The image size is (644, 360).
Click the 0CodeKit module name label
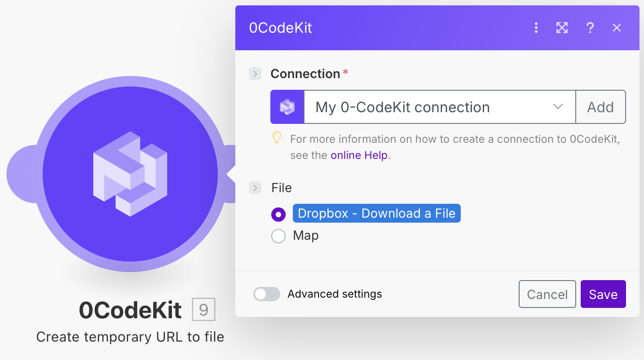tap(130, 310)
